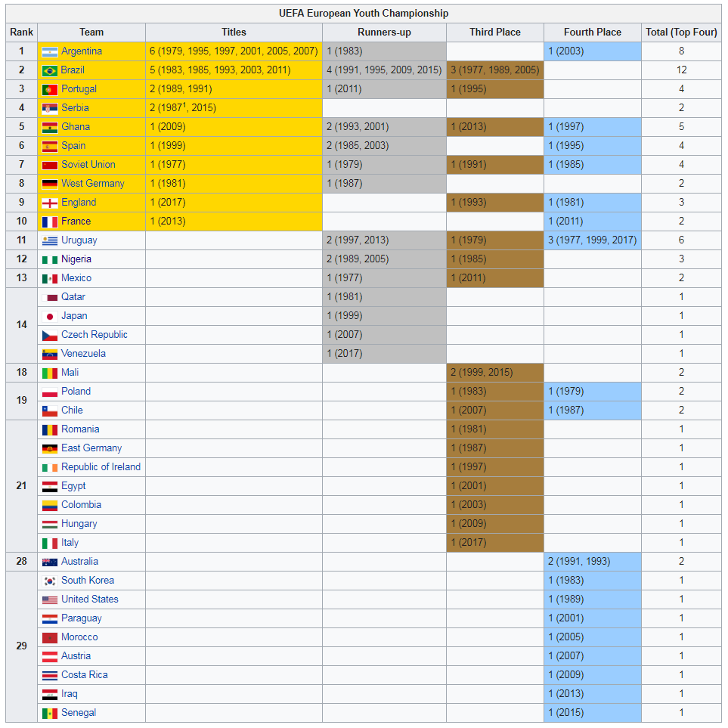Click the Australia flag icon
Screen dimensions: 728x728
(50, 562)
